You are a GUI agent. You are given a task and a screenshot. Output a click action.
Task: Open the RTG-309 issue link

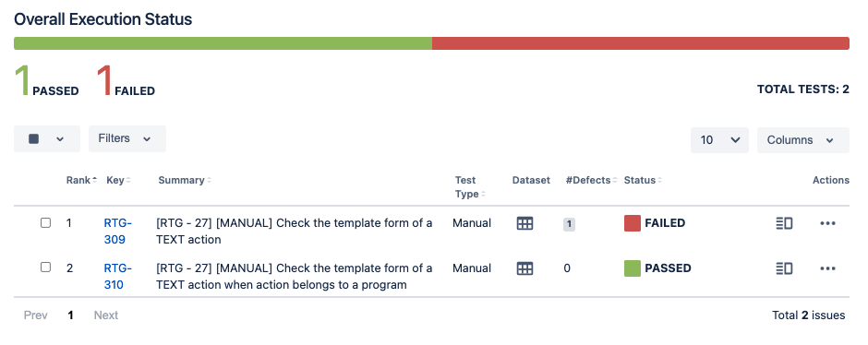(118, 232)
